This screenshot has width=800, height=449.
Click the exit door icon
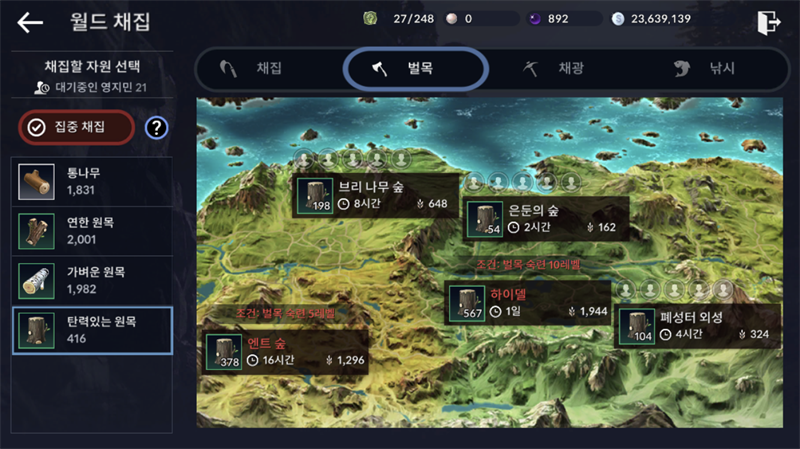pos(768,22)
